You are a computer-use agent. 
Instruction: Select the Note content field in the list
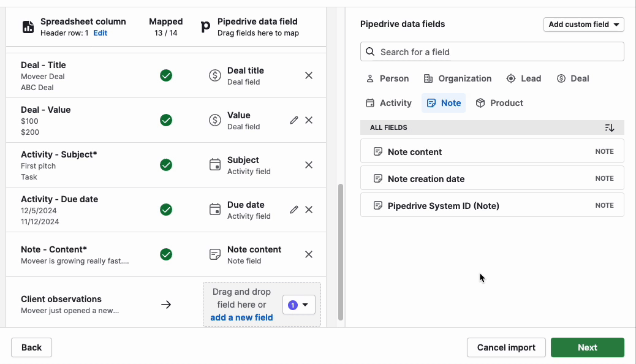pyautogui.click(x=492, y=151)
